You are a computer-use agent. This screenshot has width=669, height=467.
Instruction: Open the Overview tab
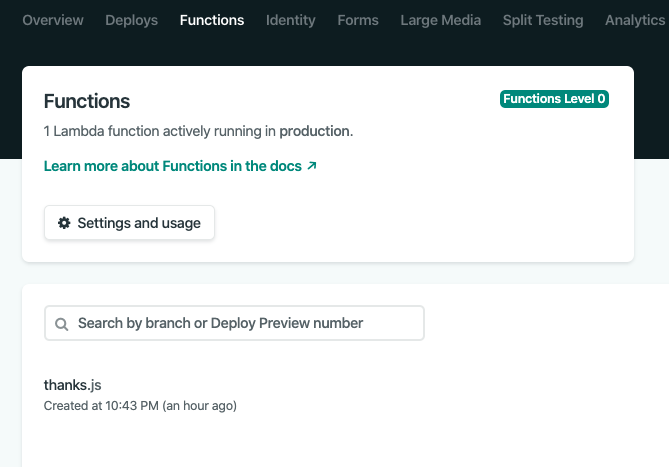(x=53, y=20)
